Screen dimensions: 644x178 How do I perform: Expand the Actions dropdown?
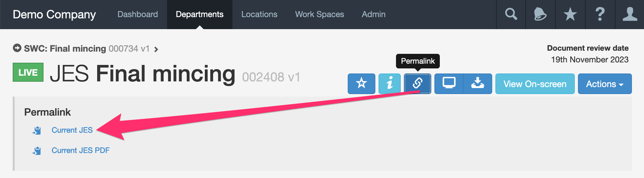point(605,84)
